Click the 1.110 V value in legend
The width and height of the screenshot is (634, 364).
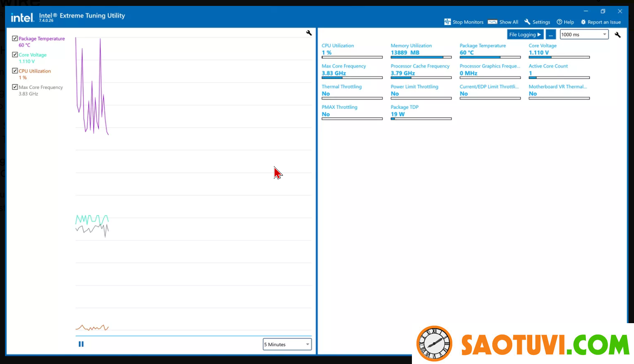tap(27, 61)
